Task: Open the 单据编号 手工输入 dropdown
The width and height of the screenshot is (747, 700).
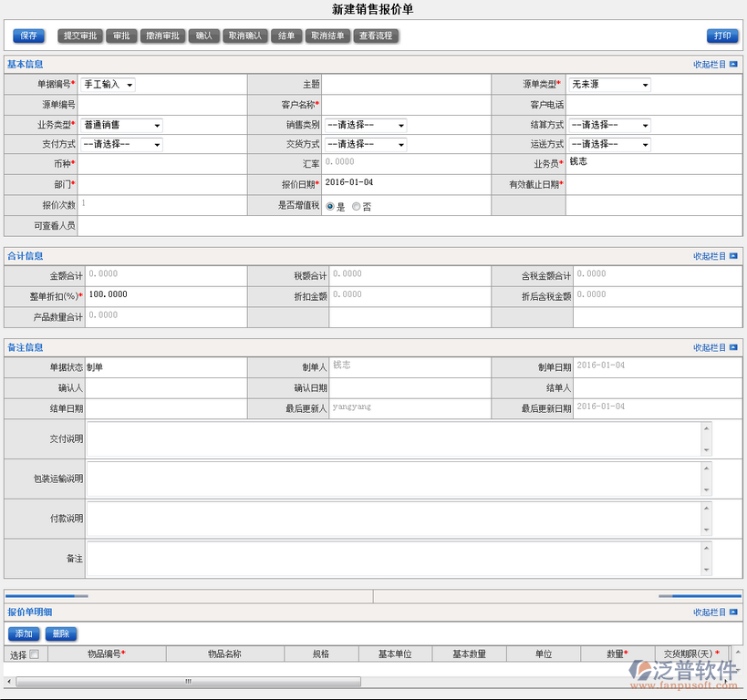Action: tap(108, 85)
